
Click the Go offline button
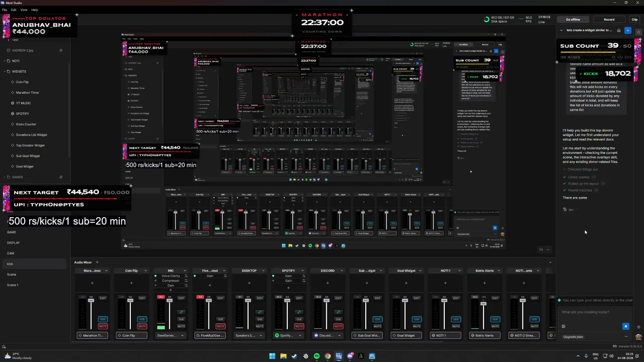(573, 20)
